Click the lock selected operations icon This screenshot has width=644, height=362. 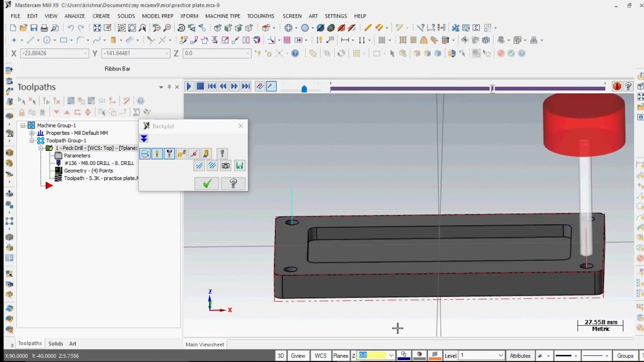(x=22, y=113)
